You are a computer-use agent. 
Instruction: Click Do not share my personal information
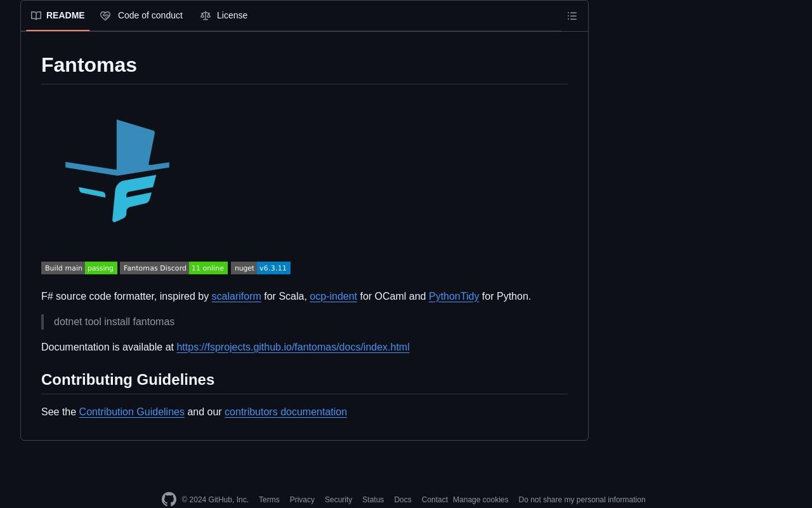[x=582, y=500]
